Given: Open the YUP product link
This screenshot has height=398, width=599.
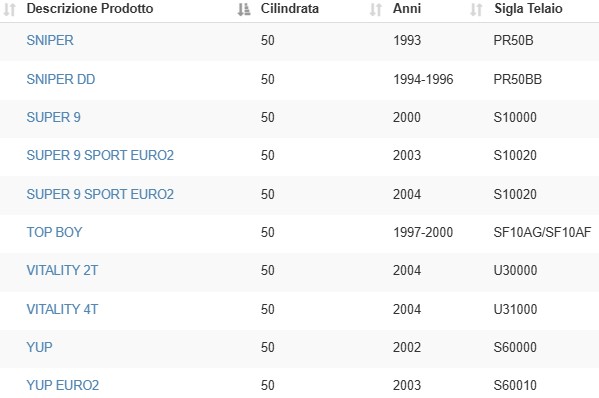Looking at the screenshot, I should (39, 347).
